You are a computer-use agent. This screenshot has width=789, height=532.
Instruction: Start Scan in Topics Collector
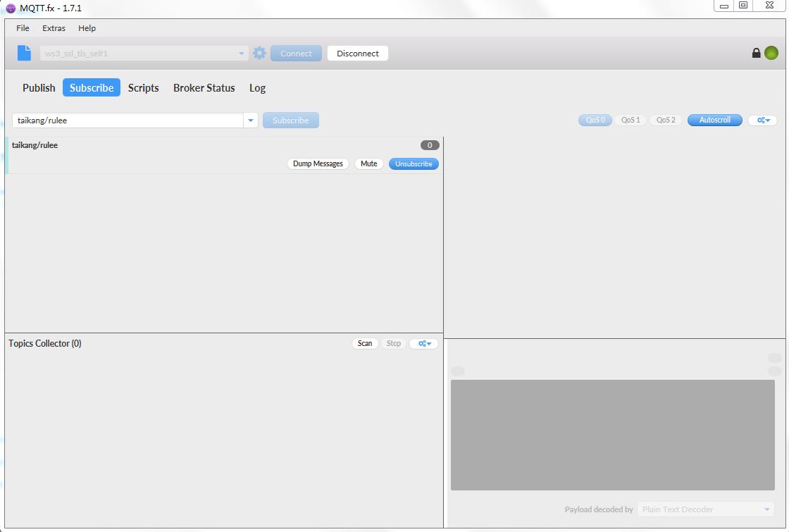(x=365, y=343)
